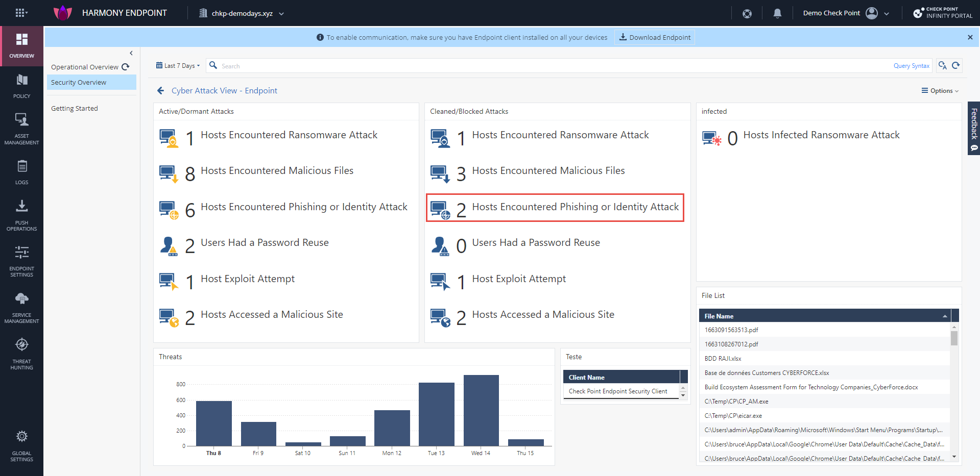Open the Feedback side tab
Viewport: 980px width, 476px height.
coord(974,128)
